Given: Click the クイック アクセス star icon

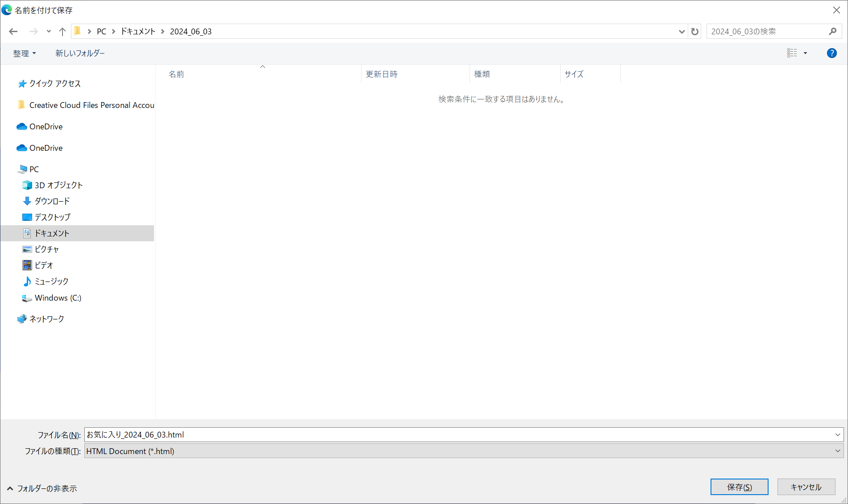Looking at the screenshot, I should (x=22, y=84).
